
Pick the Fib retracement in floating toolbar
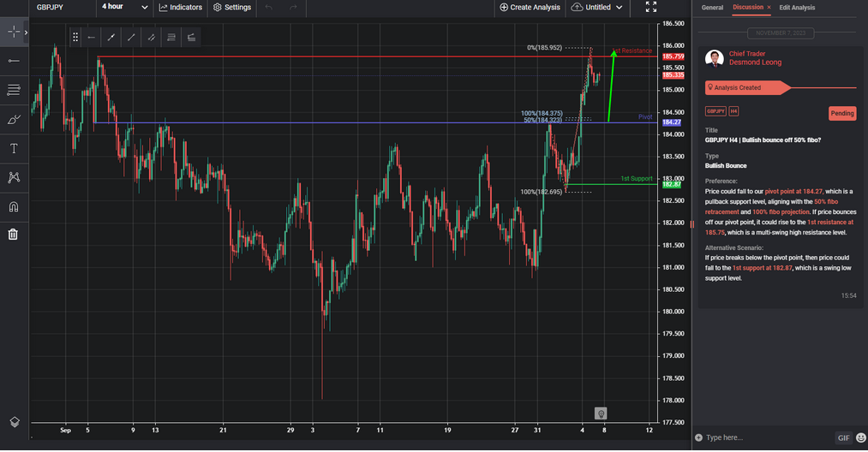pos(171,38)
